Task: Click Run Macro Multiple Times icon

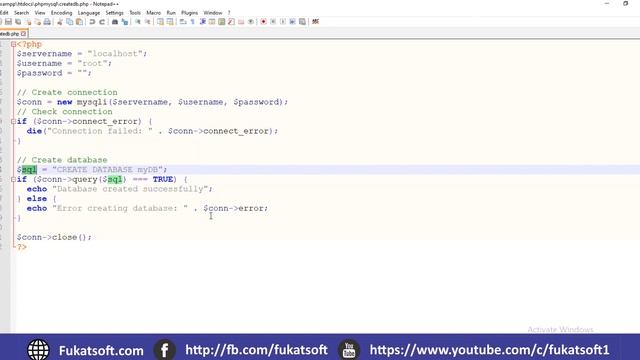Action: point(293,22)
